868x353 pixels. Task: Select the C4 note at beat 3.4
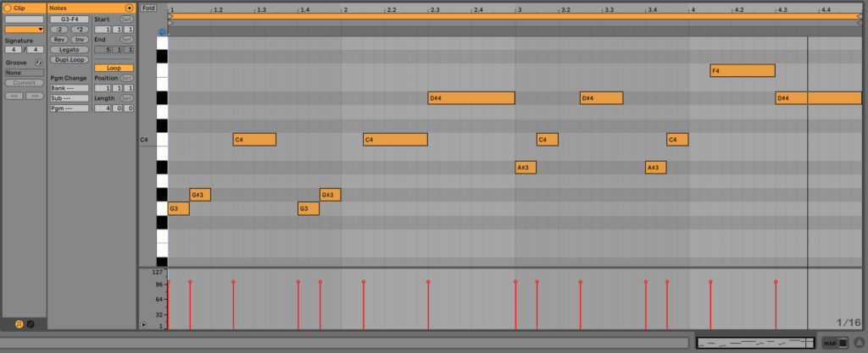[x=677, y=140]
